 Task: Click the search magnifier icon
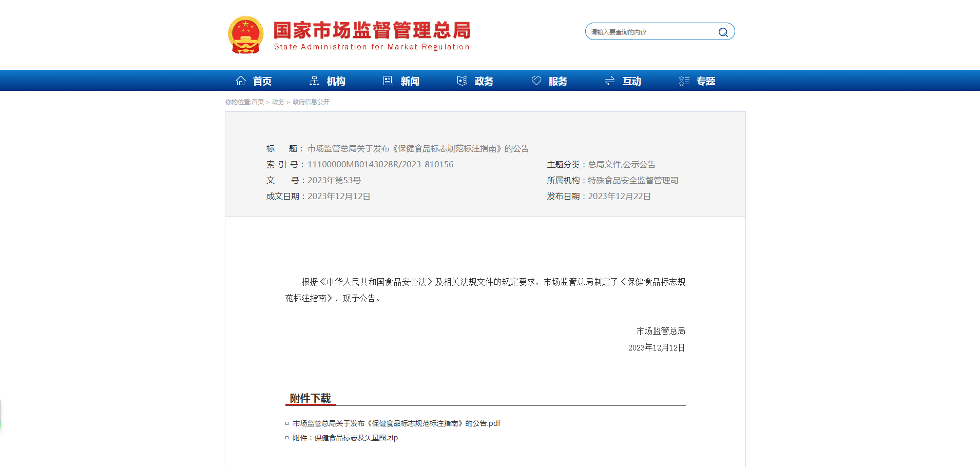coord(723,31)
